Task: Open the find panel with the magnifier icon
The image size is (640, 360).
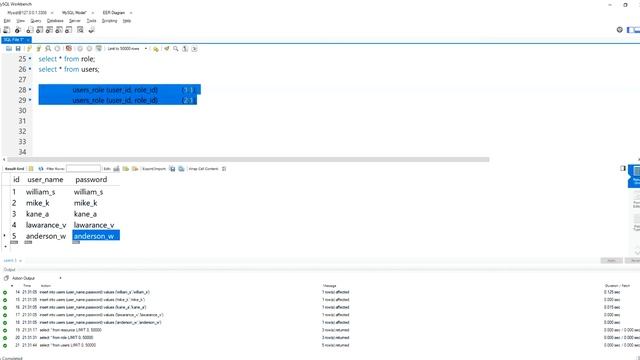Action: 176,49
